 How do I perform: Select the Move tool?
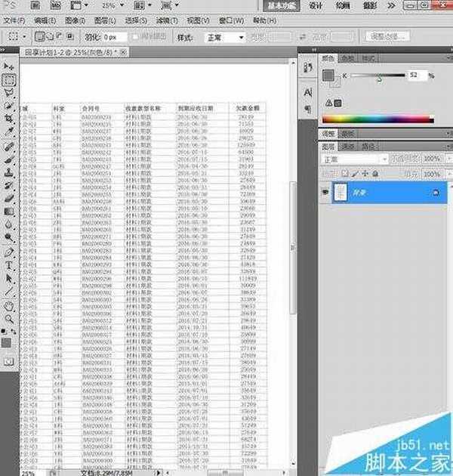coord(9,67)
